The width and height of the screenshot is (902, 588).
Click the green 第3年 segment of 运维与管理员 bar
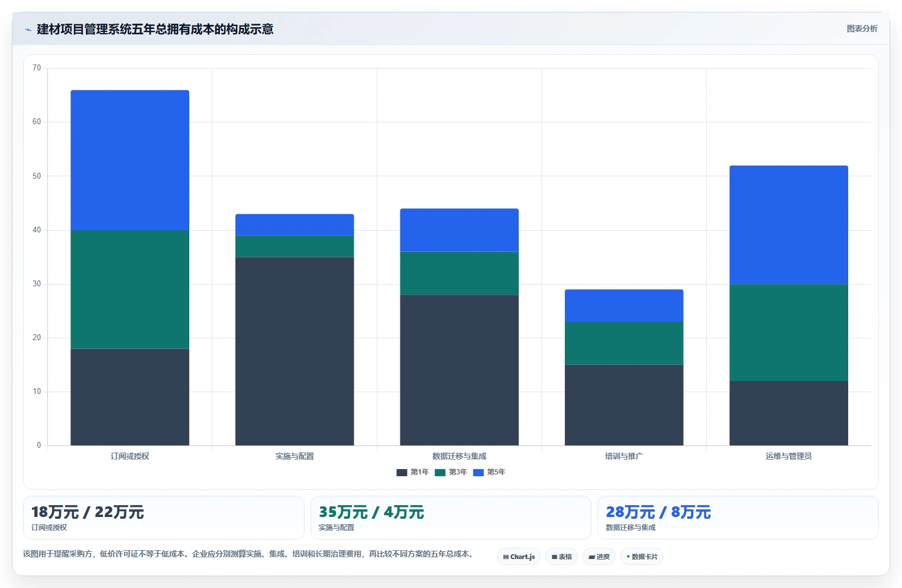(788, 332)
